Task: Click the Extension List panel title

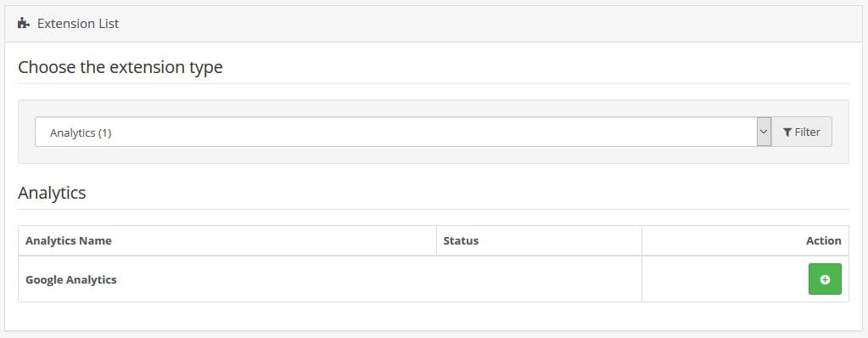Action: (78, 23)
